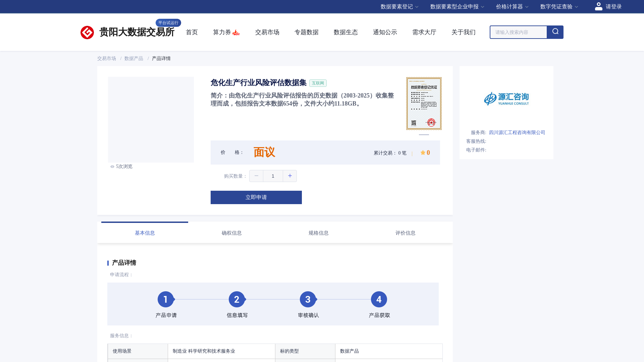Viewport: 644px width, 362px height.
Task: Click the product image placeholder
Action: point(151,120)
